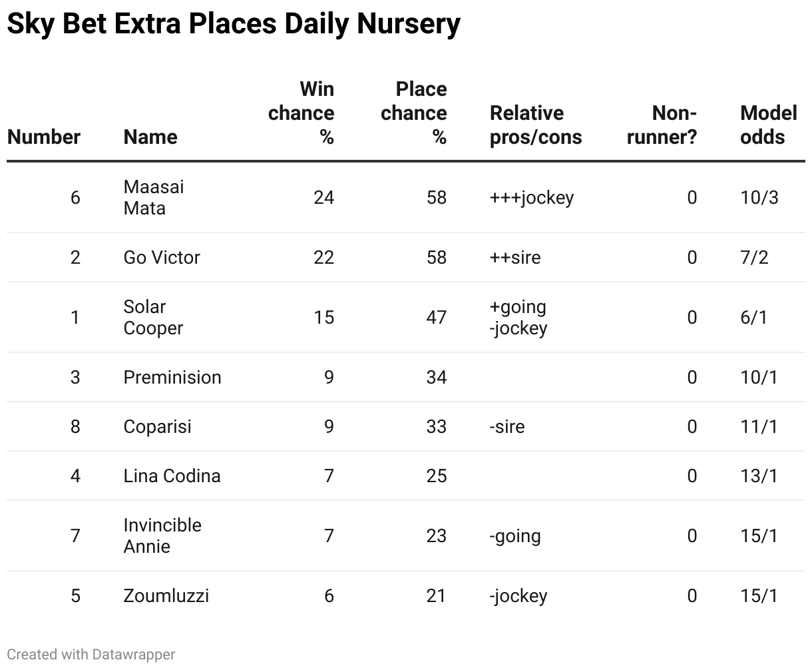Click the +++jockey pros cell
This screenshot has width=812, height=670.
click(x=532, y=197)
